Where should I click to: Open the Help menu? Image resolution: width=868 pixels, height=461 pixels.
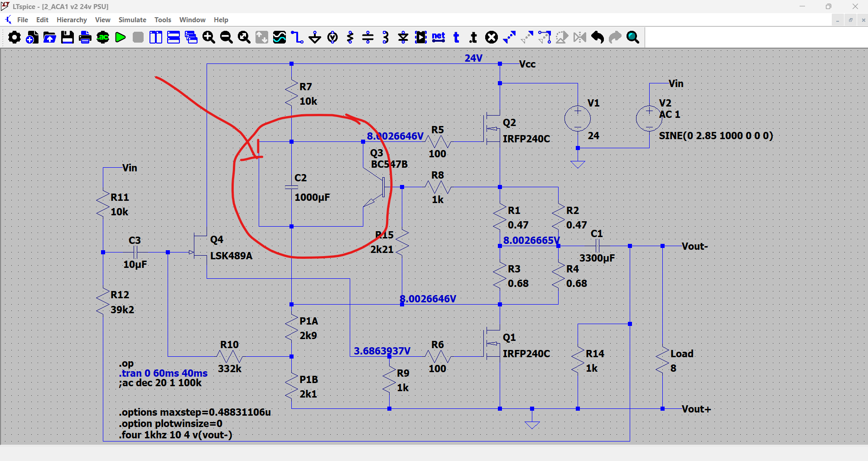pos(221,20)
